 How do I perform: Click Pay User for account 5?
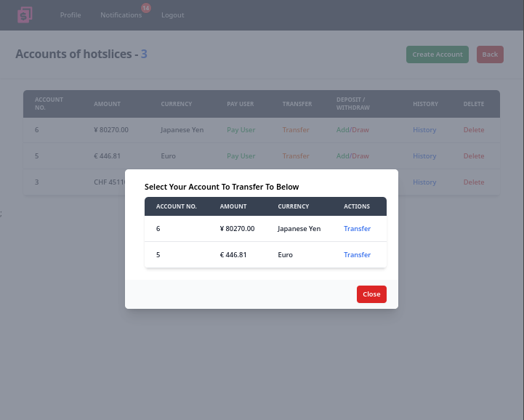pyautogui.click(x=241, y=156)
